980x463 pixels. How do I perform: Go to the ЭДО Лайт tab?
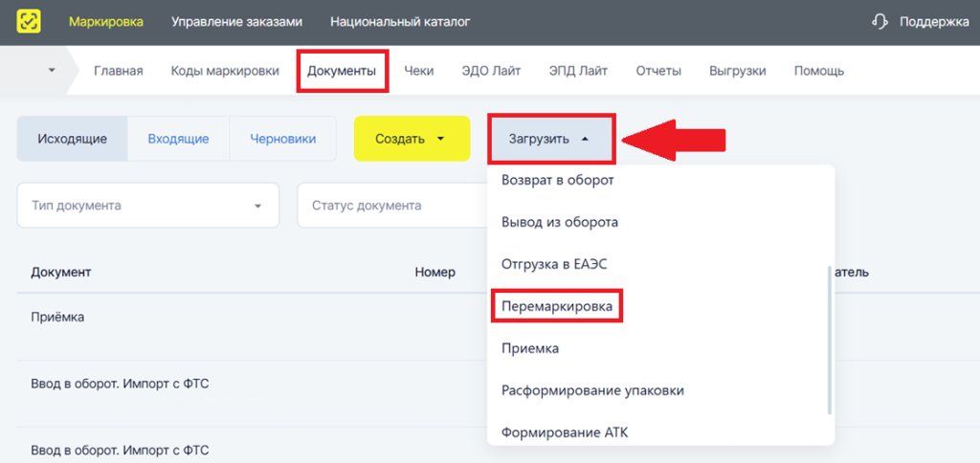tap(491, 71)
